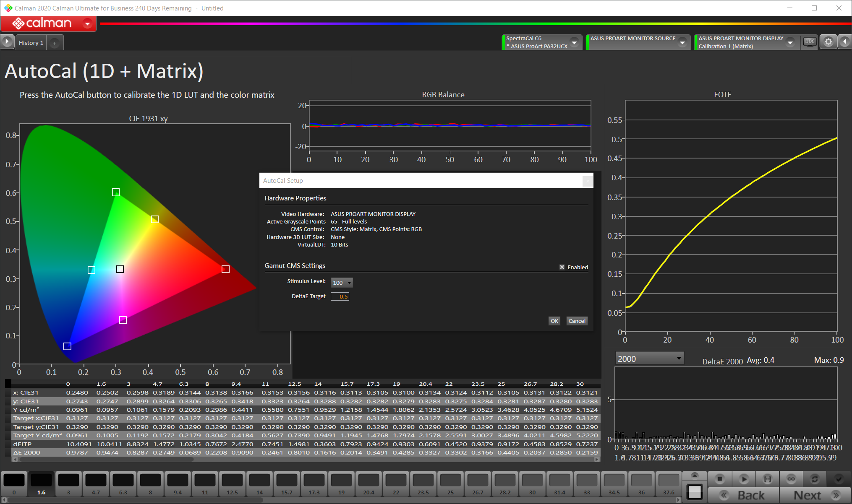
Task: Open the settings gear
Action: tap(828, 42)
